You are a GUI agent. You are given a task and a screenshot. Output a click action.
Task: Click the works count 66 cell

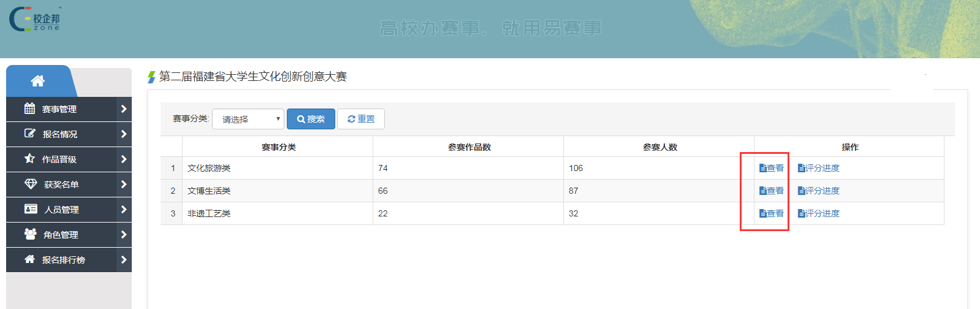(468, 191)
